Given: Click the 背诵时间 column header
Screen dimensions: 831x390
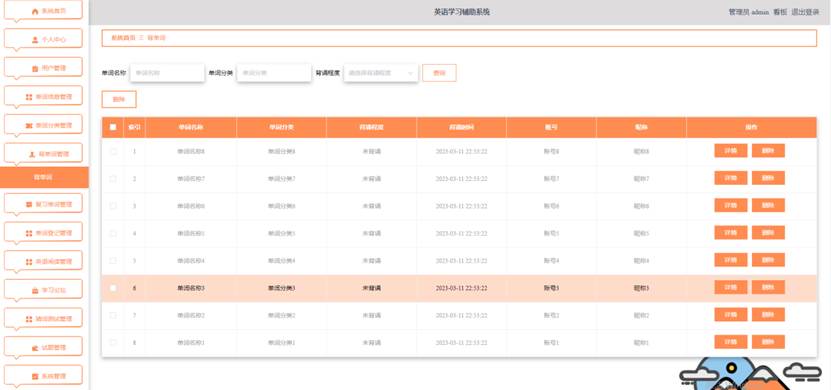Looking at the screenshot, I should pos(462,128).
